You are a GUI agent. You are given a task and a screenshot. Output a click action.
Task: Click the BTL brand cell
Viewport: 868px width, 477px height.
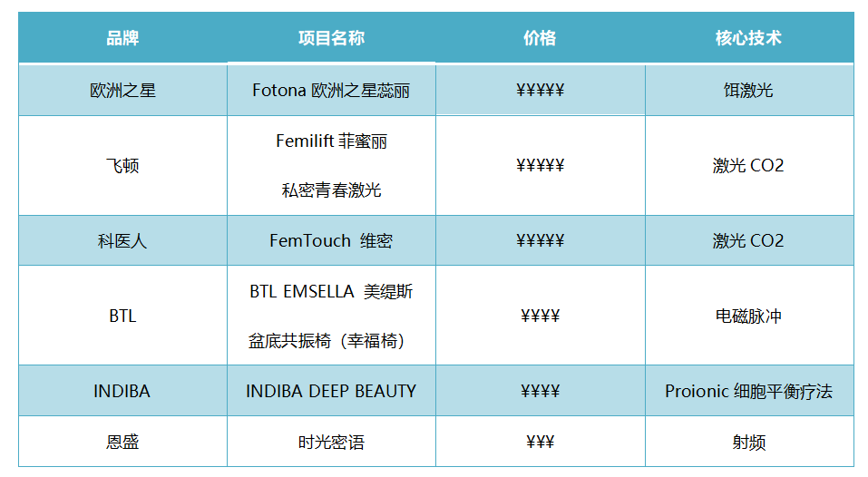(x=122, y=316)
